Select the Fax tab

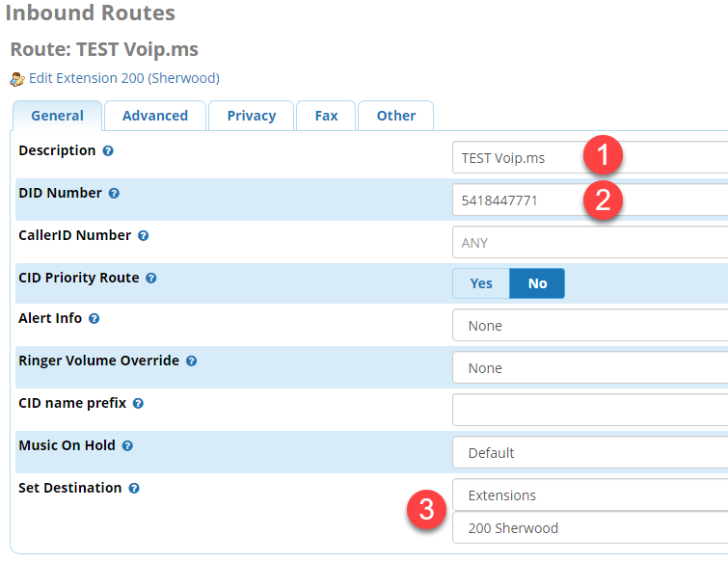click(326, 116)
